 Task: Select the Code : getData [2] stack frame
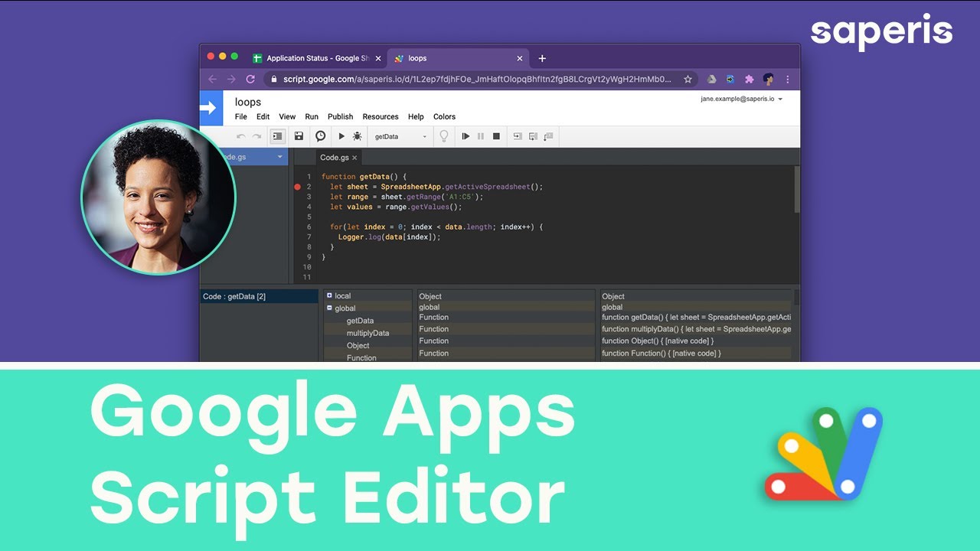(x=259, y=296)
